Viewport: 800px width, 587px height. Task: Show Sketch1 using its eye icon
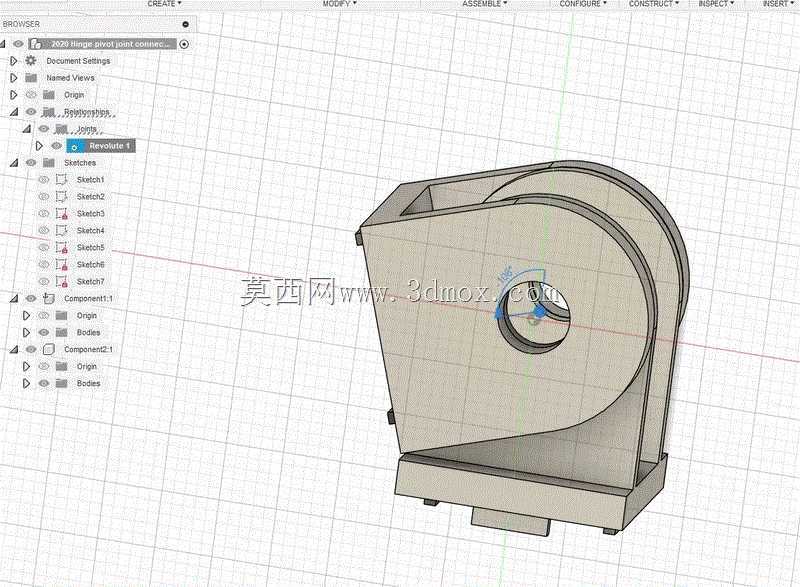click(x=44, y=180)
